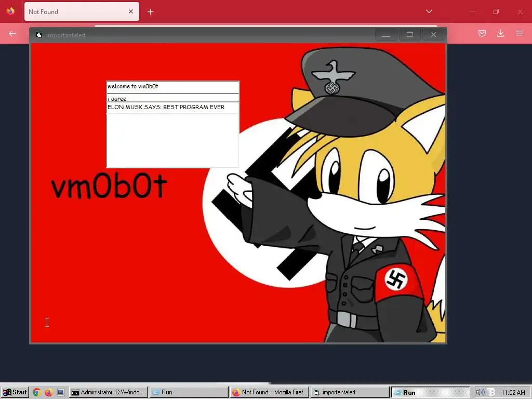Open the Firefox hamburger application menu

point(520,33)
